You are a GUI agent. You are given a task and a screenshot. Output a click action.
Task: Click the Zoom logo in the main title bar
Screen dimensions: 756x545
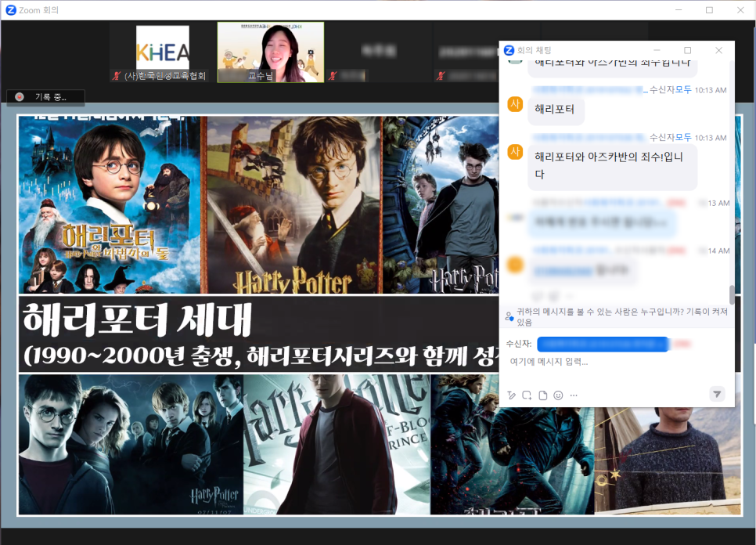[11, 9]
